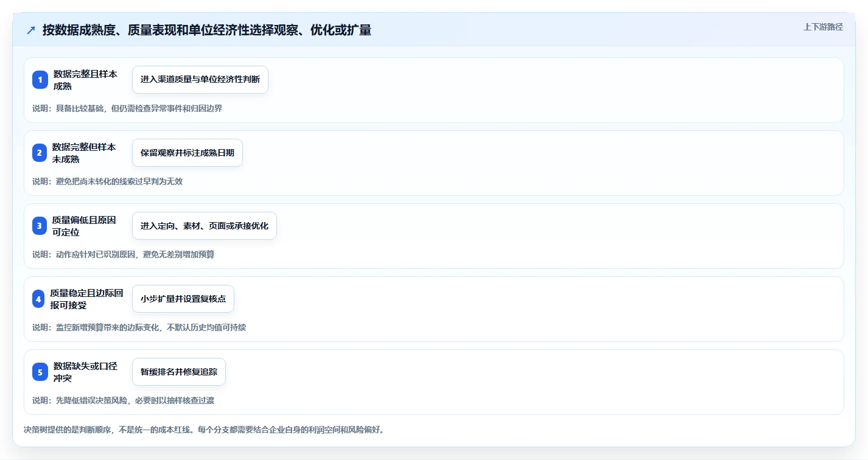
Task: Click the 上下游路径 label in the header
Action: (x=823, y=27)
